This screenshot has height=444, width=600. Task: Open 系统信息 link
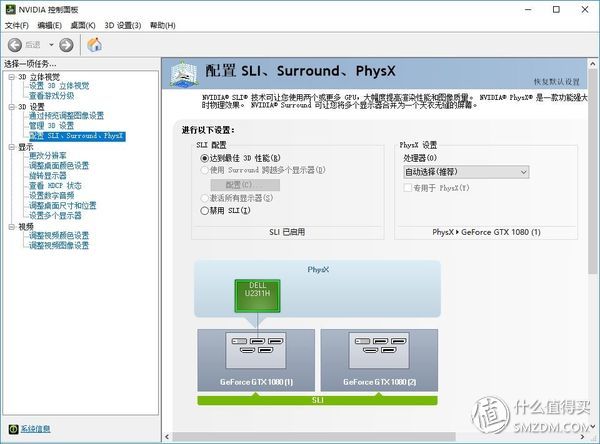point(35,429)
